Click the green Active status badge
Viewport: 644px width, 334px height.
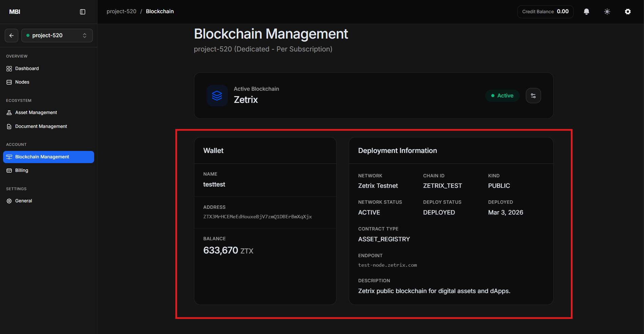tap(502, 96)
